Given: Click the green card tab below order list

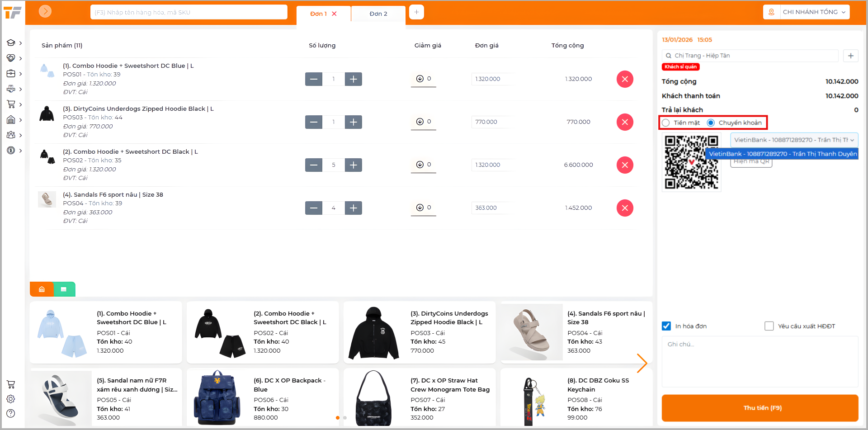Looking at the screenshot, I should pos(64,289).
